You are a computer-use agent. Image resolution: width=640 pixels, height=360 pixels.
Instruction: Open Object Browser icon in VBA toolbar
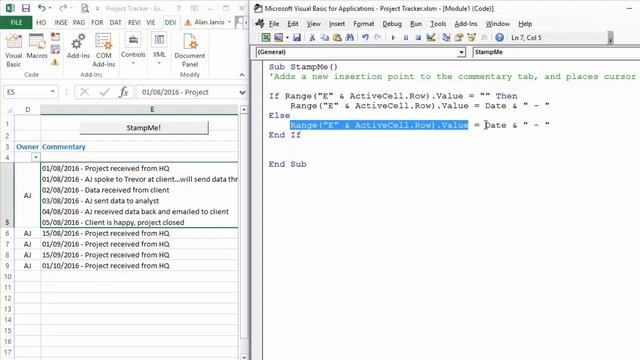click(471, 38)
